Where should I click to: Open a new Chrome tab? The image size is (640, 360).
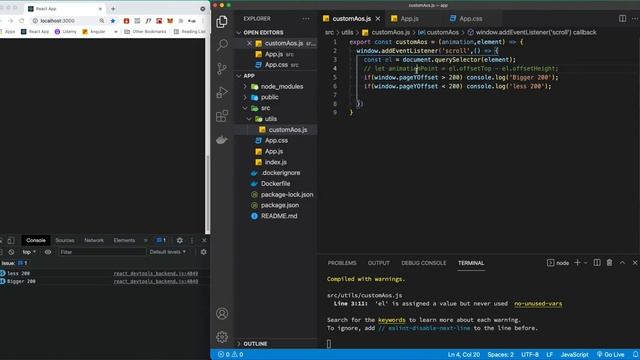(x=113, y=9)
